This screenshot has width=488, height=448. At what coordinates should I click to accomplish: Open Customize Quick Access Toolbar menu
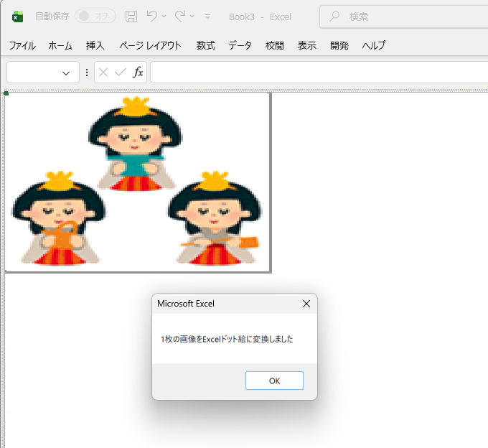click(208, 17)
